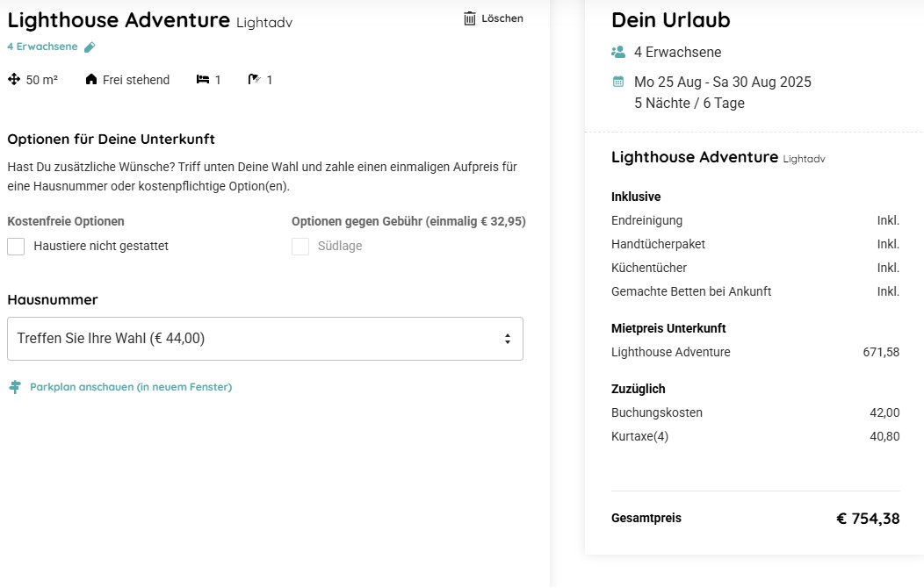Edit the 4 Erwachsene guest link
Image resolution: width=924 pixels, height=588 pixels.
(x=42, y=47)
